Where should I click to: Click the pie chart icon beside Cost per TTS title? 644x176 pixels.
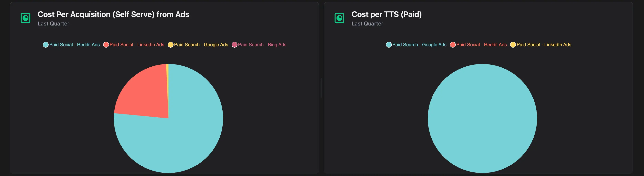pos(339,18)
